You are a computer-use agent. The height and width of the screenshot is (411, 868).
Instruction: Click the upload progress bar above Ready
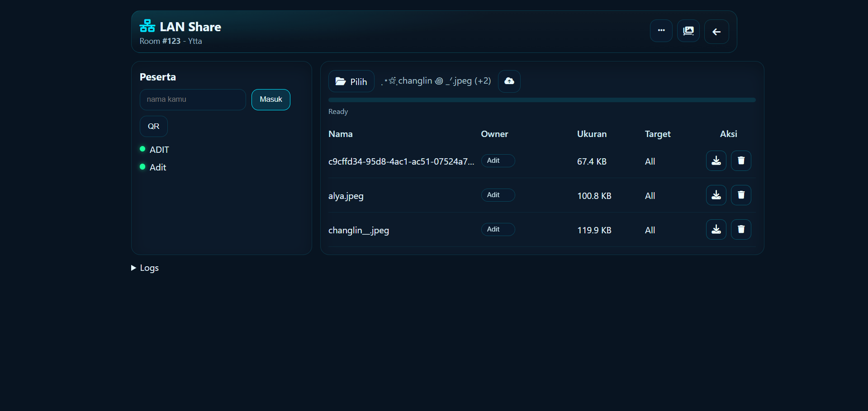click(541, 100)
